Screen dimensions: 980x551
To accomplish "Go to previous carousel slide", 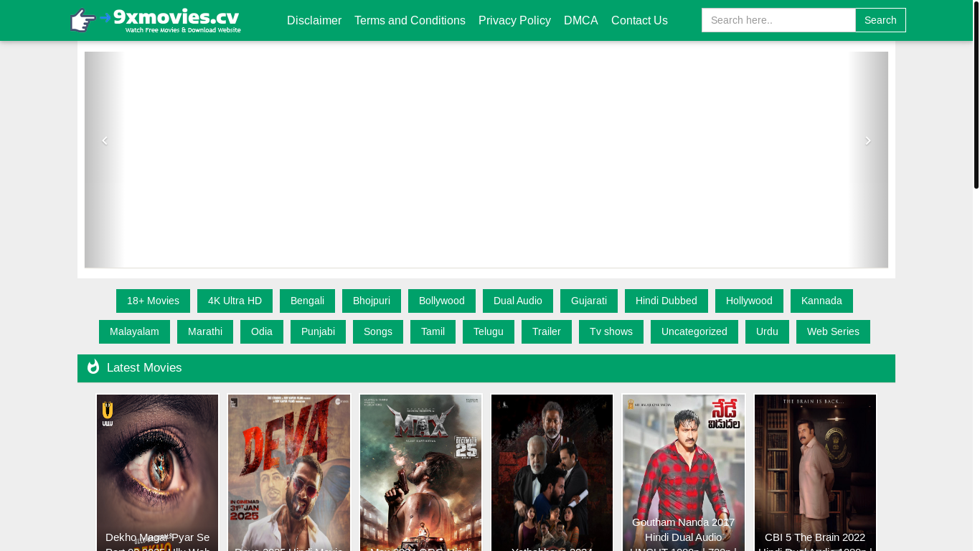I will tap(105, 141).
